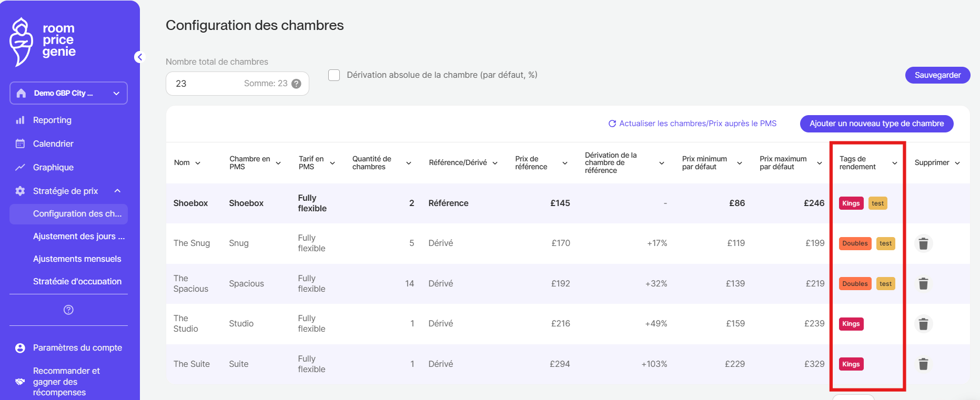Click the trash icon in The Studio row
The width and height of the screenshot is (980, 400).
point(923,324)
